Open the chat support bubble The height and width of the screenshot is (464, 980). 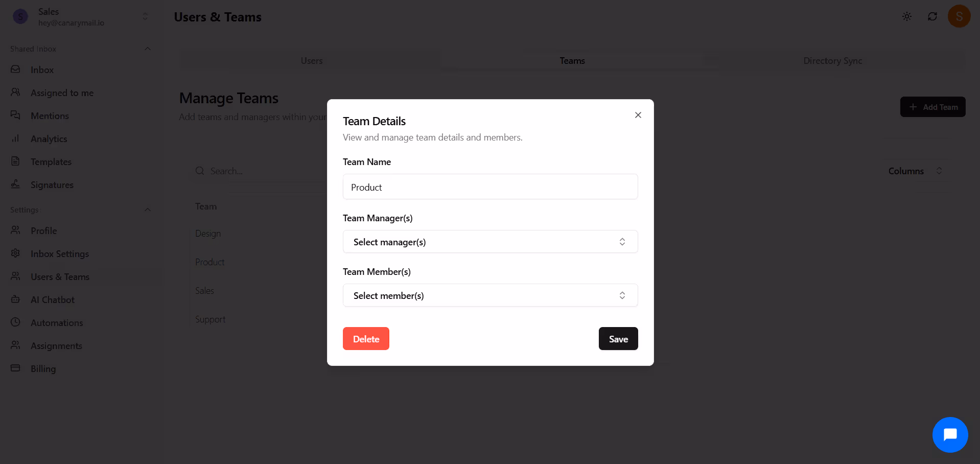(x=950, y=435)
